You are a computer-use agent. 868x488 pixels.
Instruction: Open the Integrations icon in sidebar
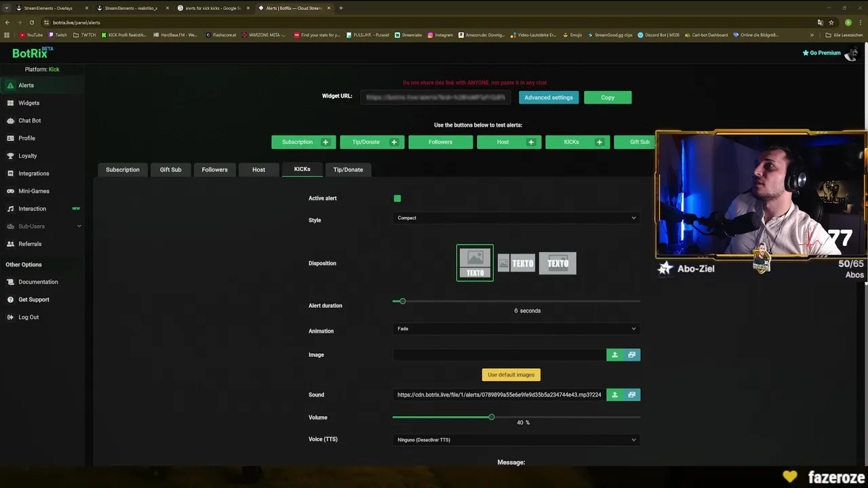[10, 174]
